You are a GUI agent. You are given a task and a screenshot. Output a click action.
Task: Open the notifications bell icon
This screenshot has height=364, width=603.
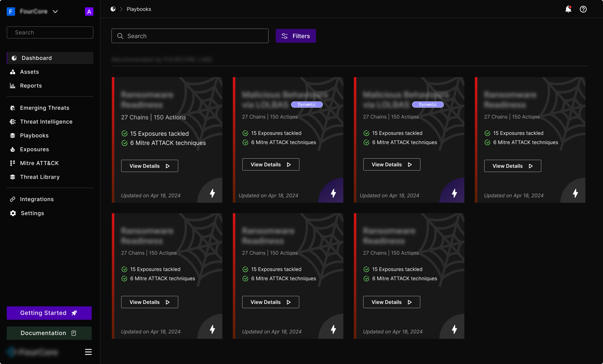point(568,9)
